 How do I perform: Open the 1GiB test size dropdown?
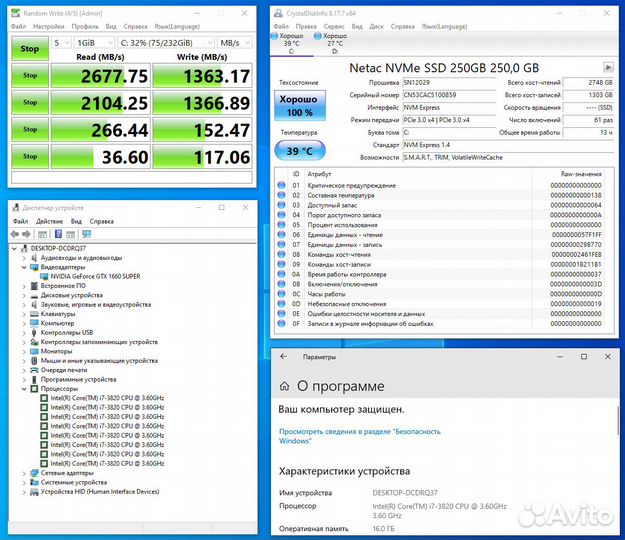coord(94,43)
